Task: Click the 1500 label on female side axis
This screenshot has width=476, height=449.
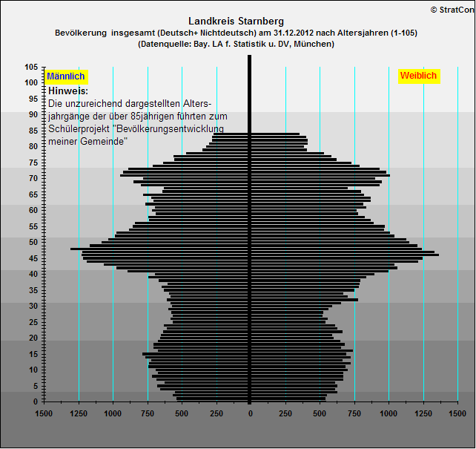Action: 457,413
